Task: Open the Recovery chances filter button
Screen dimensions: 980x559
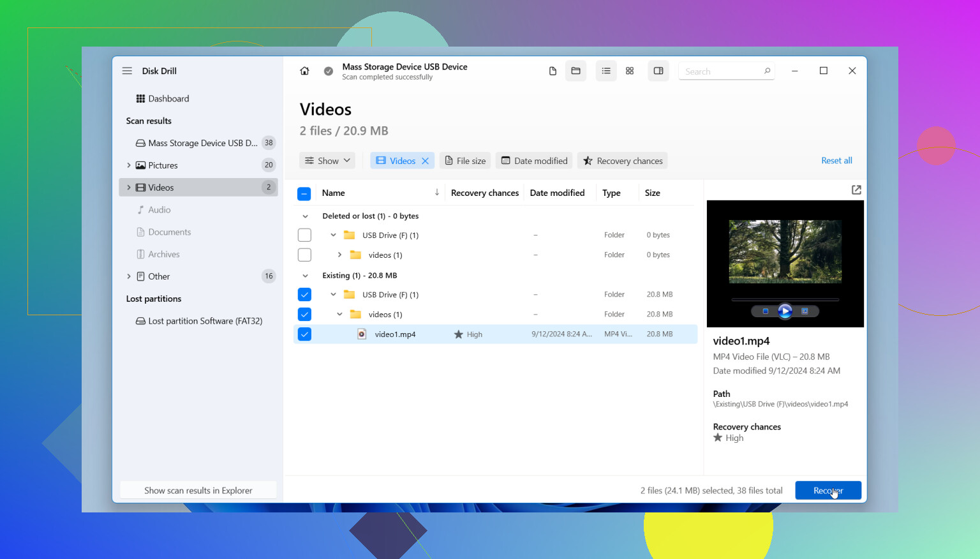Action: point(623,161)
